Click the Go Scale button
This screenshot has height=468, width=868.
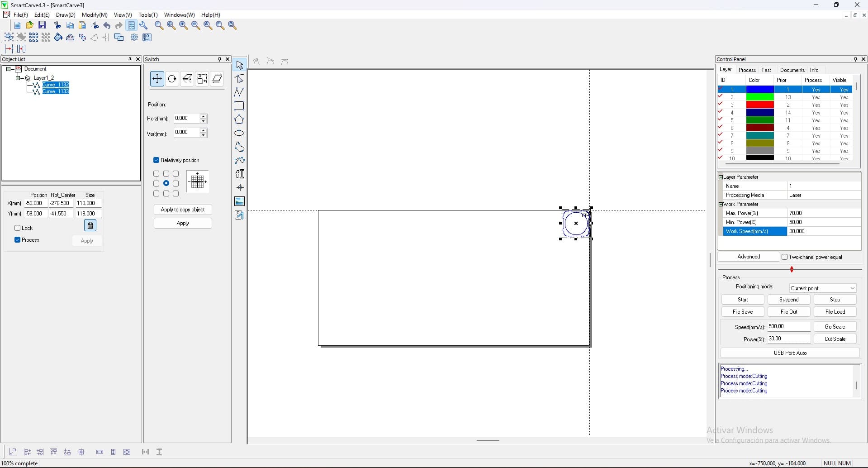click(x=835, y=327)
